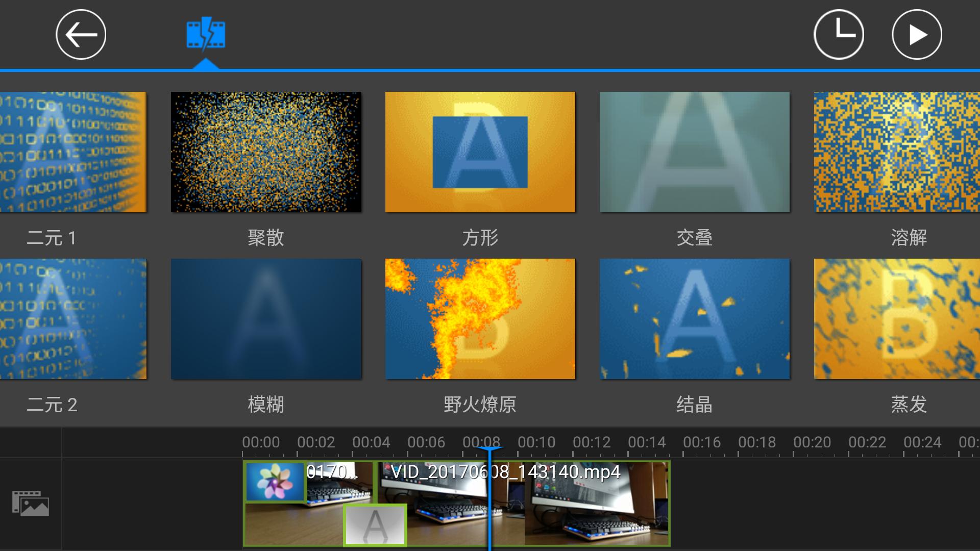Image resolution: width=980 pixels, height=551 pixels.
Task: Select the 结晶 crystallize transition
Action: [694, 319]
